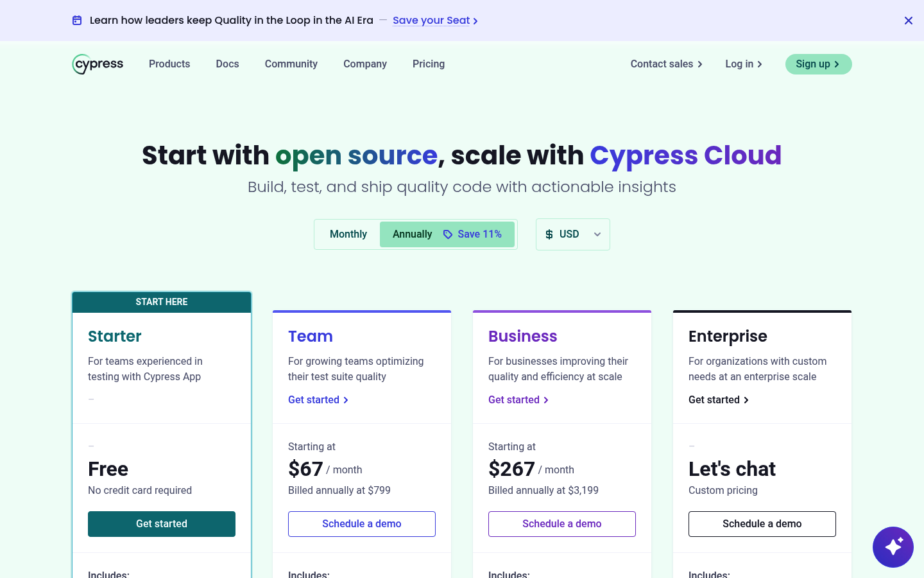
Task: Click Log in link
Action: click(744, 64)
